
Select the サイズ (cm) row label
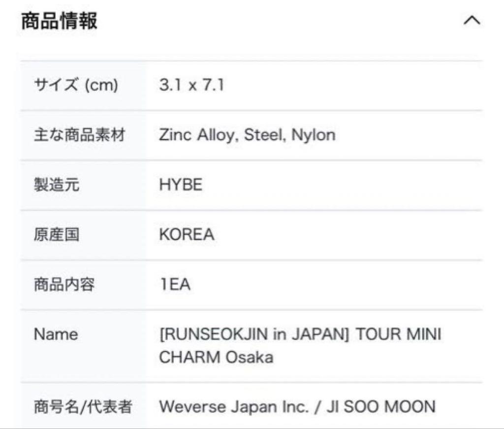76,86
